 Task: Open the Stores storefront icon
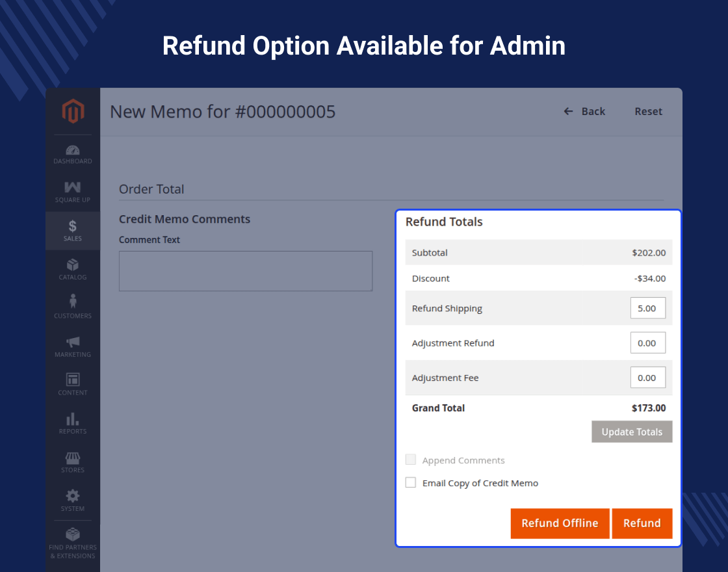pos(73,458)
